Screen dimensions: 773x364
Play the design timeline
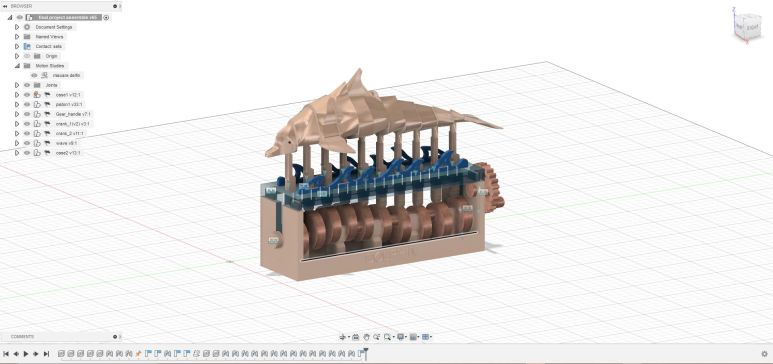pyautogui.click(x=26, y=354)
